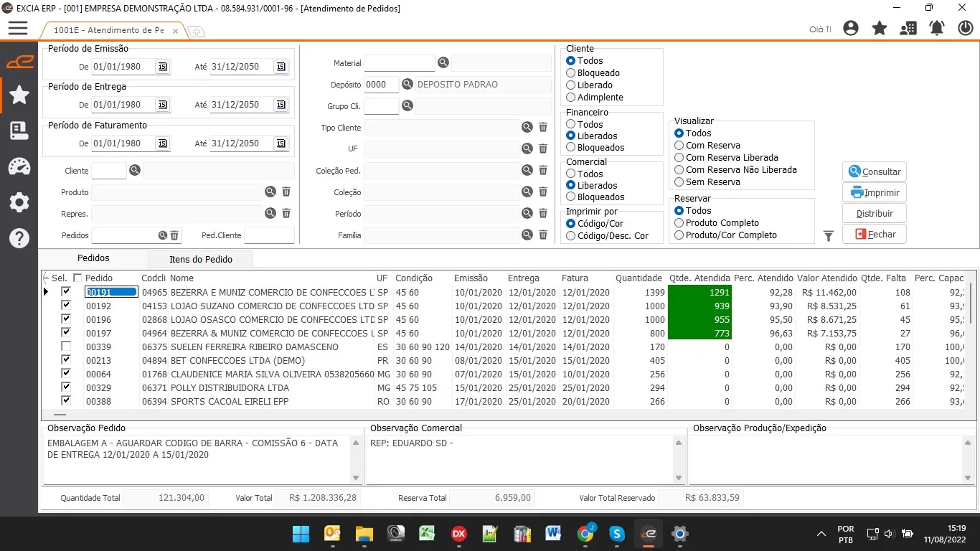Open Excel from the Windows taskbar

coord(427,534)
